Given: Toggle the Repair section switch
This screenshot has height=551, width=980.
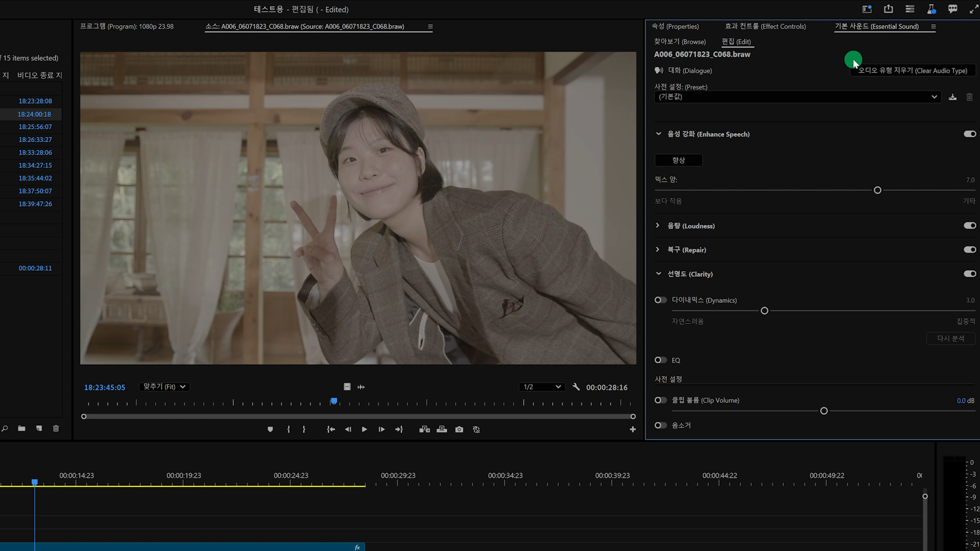Looking at the screenshot, I should [970, 249].
